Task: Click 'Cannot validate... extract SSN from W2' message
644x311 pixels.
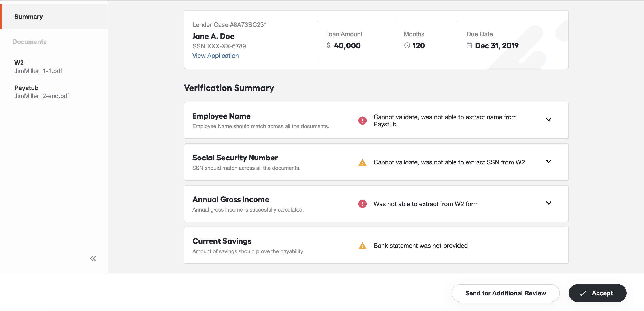Action: (449, 162)
